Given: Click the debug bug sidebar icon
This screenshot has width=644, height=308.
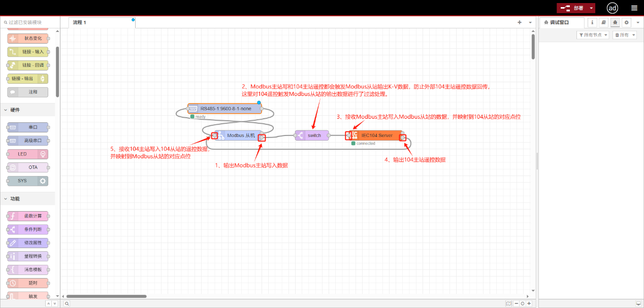Looking at the screenshot, I should coord(615,22).
